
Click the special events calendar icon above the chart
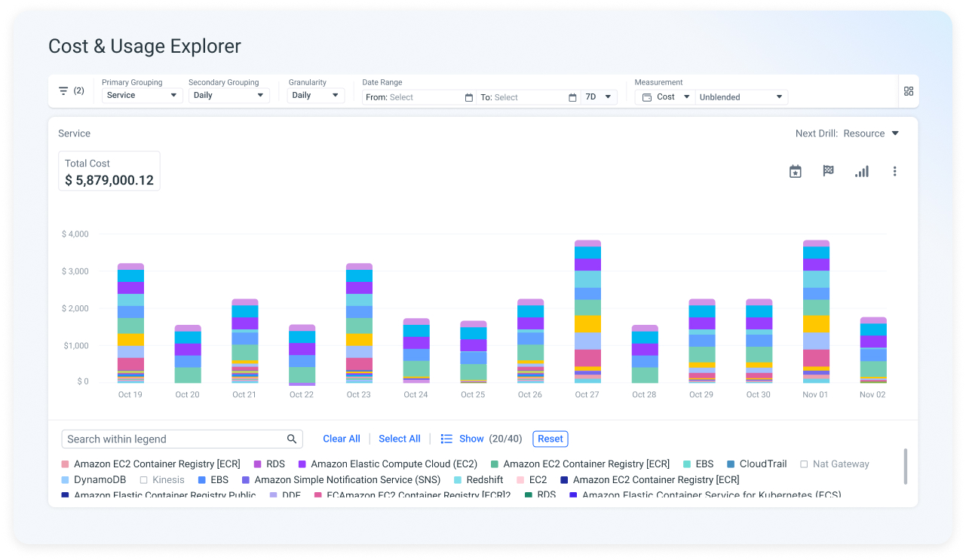(795, 171)
